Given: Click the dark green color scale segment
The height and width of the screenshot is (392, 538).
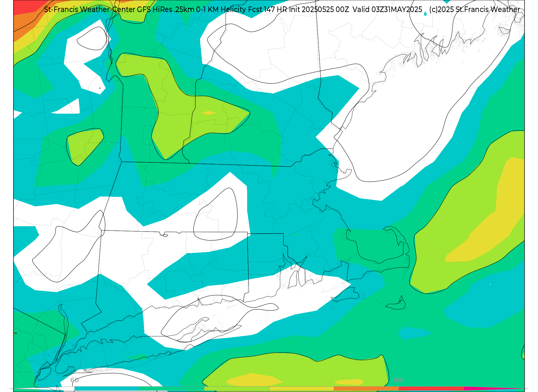Looking at the screenshot, I should [171, 389].
